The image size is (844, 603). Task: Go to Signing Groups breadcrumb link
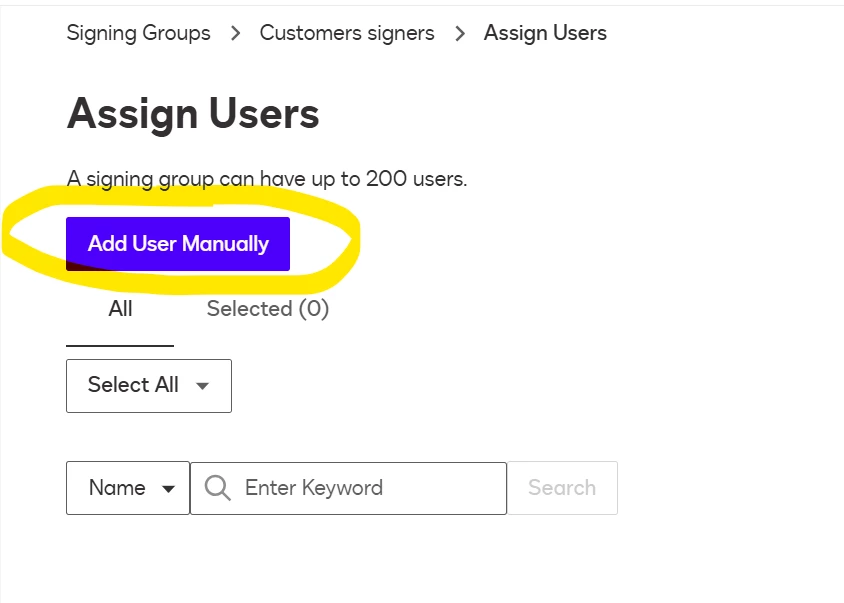[x=138, y=33]
